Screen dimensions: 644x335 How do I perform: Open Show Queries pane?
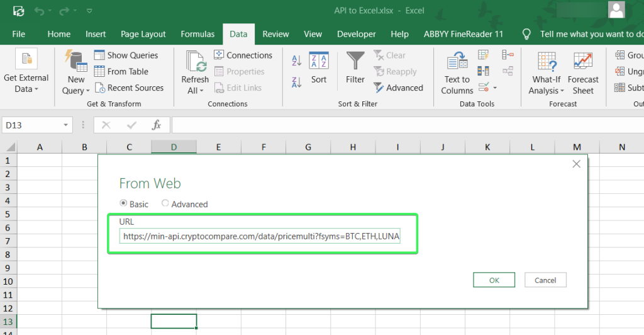tap(126, 55)
